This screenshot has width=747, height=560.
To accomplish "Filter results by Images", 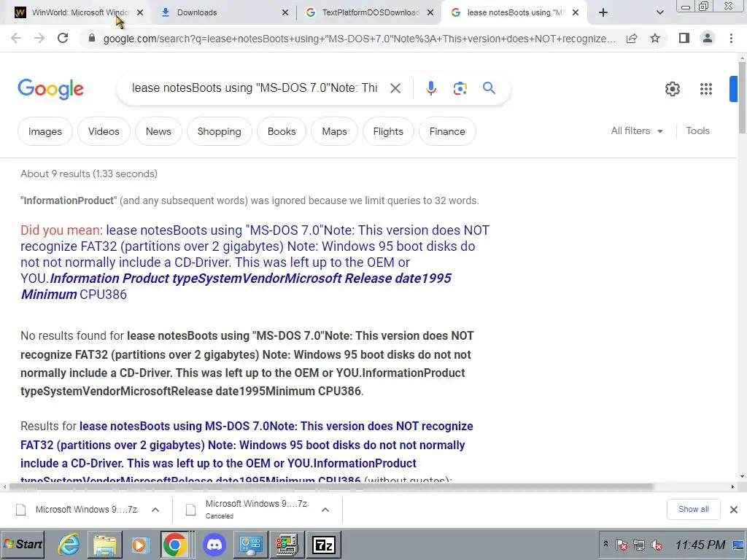I will [x=45, y=131].
